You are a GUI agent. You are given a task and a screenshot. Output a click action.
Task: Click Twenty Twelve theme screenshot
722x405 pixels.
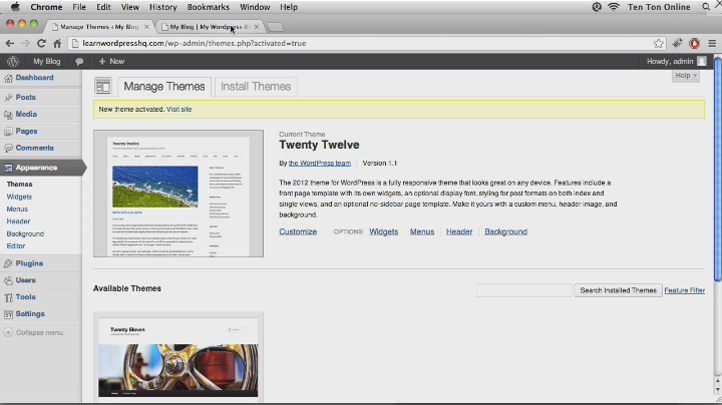[178, 193]
